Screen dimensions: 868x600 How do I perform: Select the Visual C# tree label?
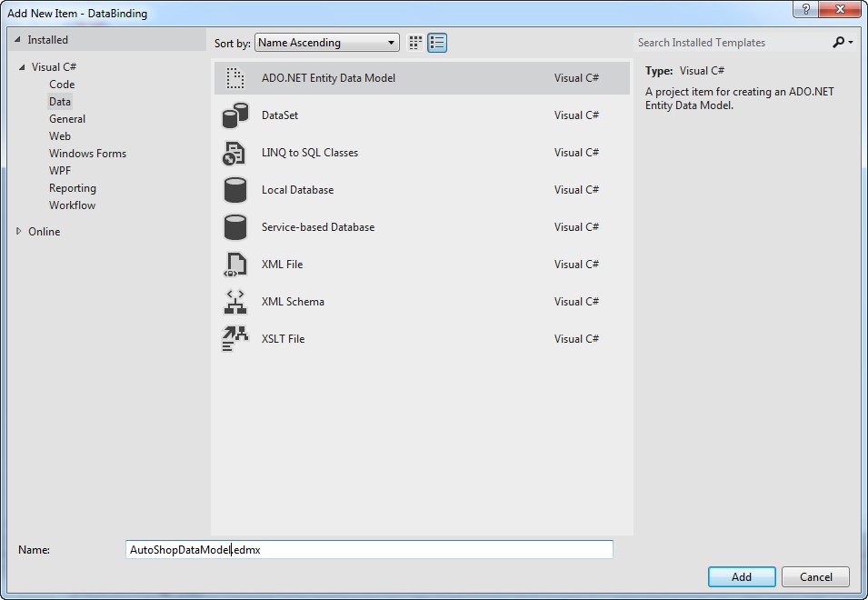pos(54,67)
